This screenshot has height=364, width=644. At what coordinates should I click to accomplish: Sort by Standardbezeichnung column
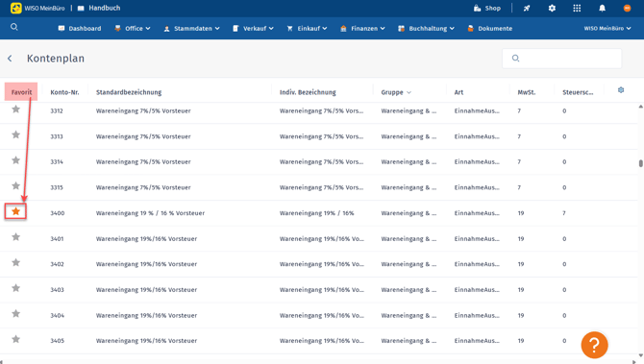(129, 92)
